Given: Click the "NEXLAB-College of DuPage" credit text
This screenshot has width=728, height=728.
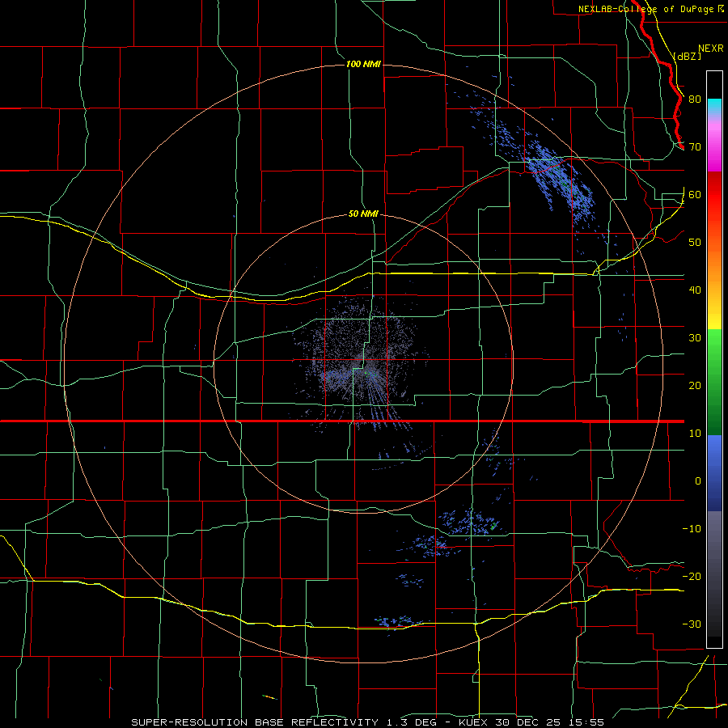Looking at the screenshot, I should [x=647, y=9].
